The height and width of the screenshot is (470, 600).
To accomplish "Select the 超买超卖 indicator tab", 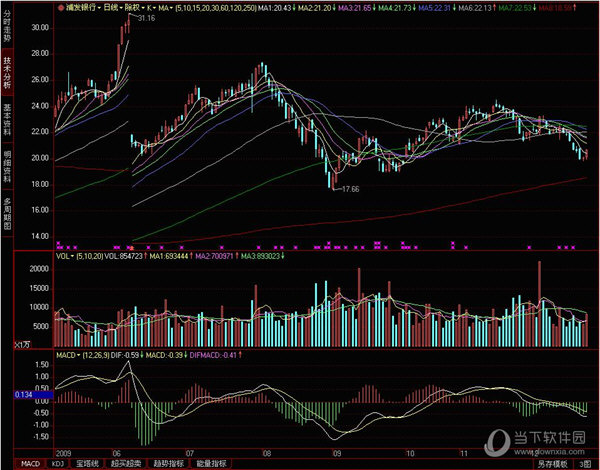I will [126, 464].
